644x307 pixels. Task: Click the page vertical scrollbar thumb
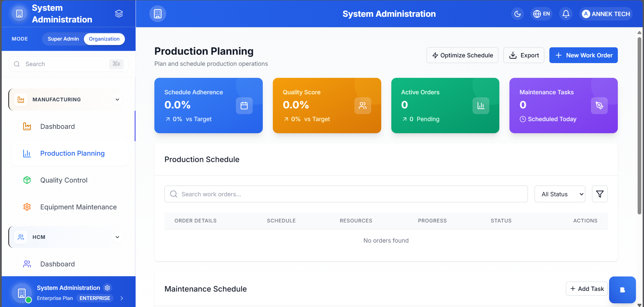[x=639, y=126]
